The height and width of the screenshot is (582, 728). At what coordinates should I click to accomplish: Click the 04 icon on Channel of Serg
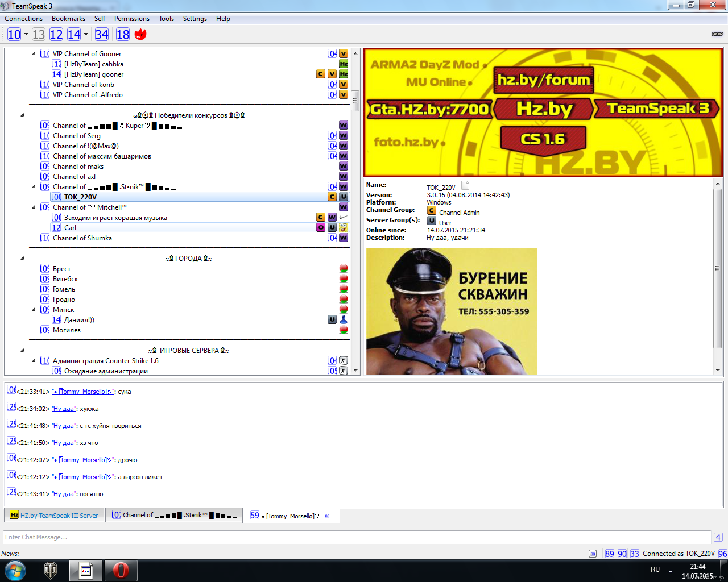(332, 136)
